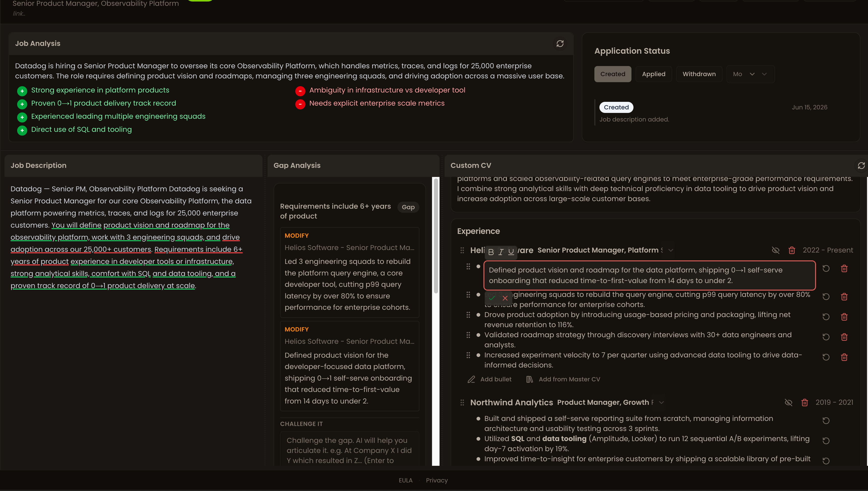The image size is (868, 491).
Task: Delete the 'Drove product adoption' bullet
Action: point(844,317)
